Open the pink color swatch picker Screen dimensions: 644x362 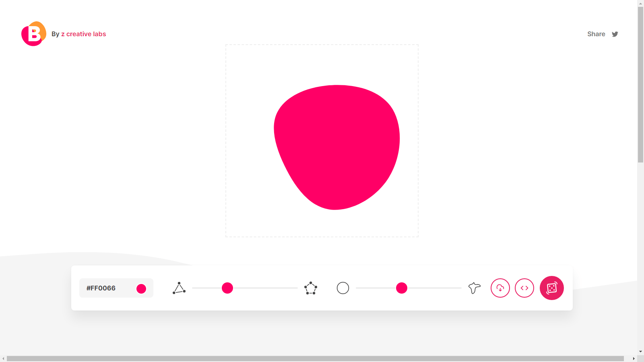[x=141, y=288]
